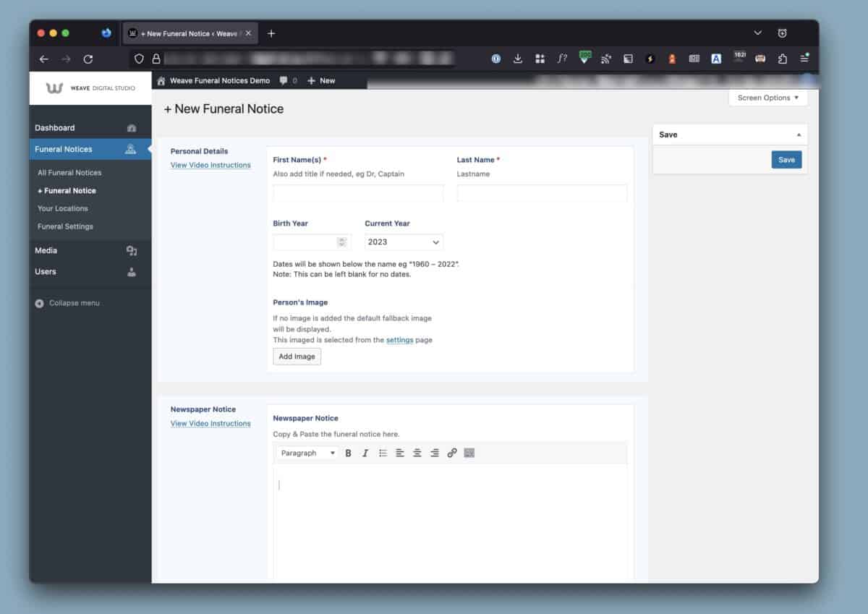Click the insert link icon in editor
The height and width of the screenshot is (614, 868).
coord(452,453)
